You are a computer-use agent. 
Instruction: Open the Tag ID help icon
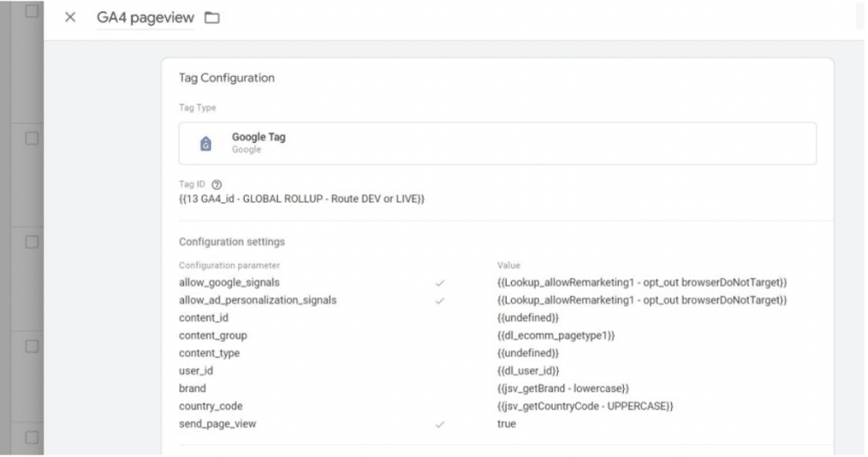(217, 185)
